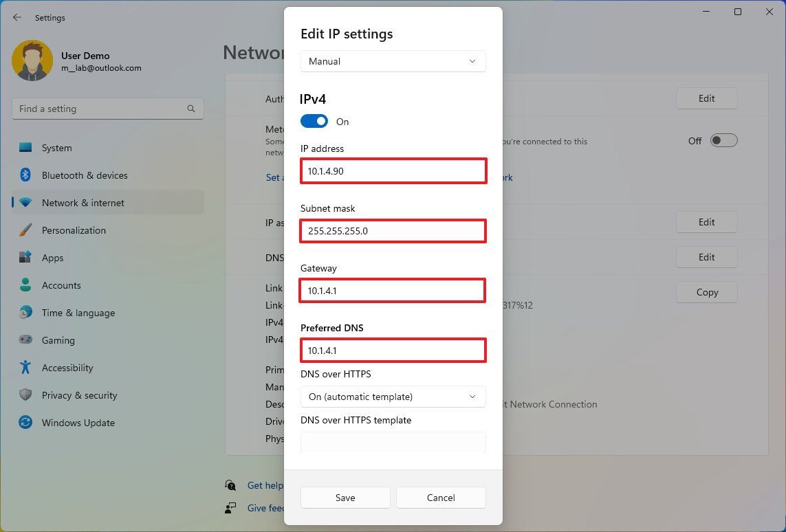Expand the Manual IP settings dropdown
786x532 pixels.
tap(393, 61)
